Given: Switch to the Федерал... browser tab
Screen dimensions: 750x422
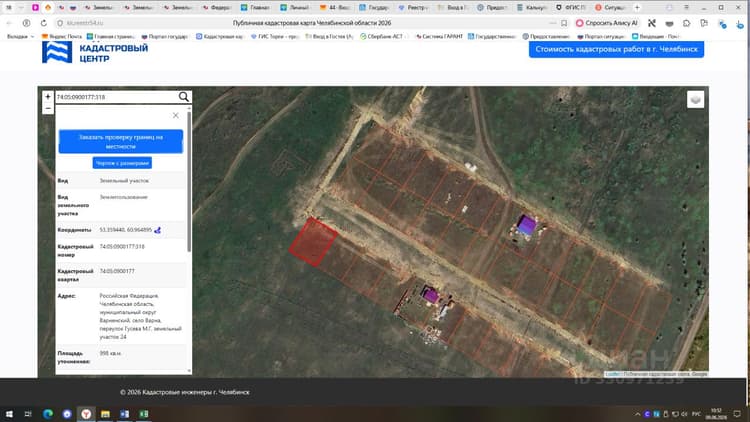Looking at the screenshot, I should 217,8.
